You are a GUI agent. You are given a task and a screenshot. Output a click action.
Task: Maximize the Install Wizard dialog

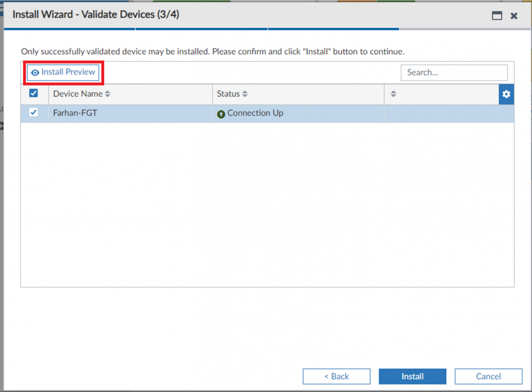[497, 15]
